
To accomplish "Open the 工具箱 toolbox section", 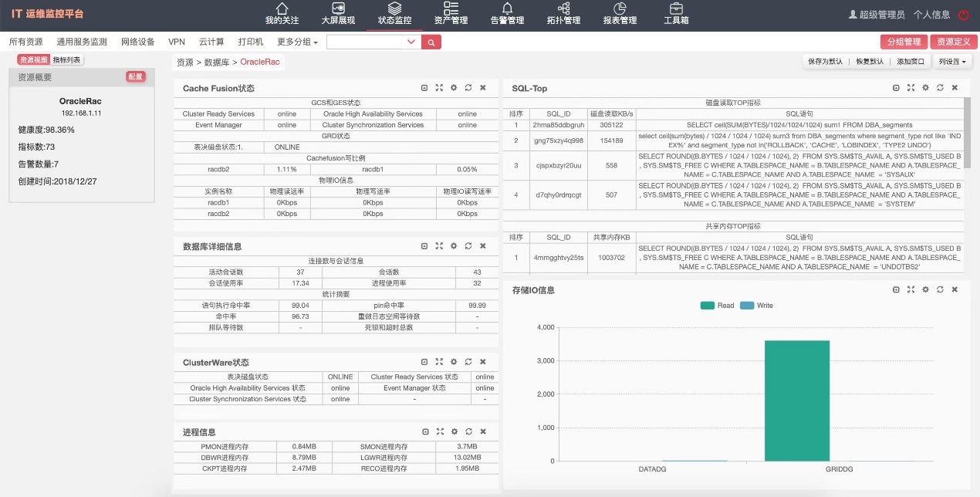I will coord(677,14).
